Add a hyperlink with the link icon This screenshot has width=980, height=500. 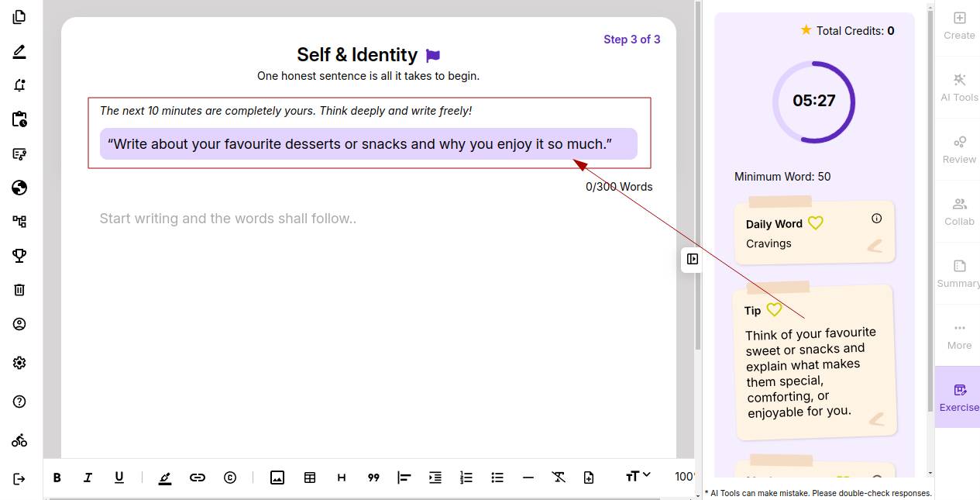(x=198, y=478)
